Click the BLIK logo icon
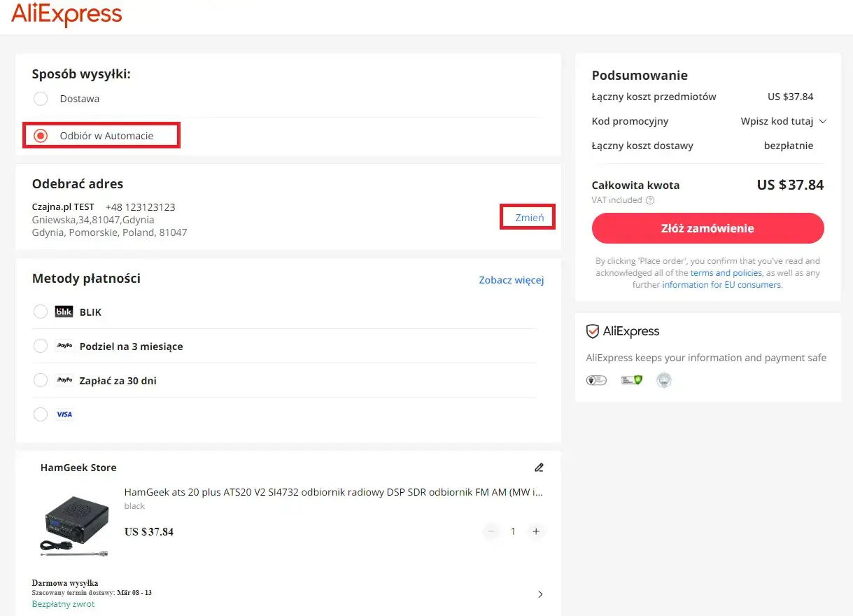 click(64, 311)
